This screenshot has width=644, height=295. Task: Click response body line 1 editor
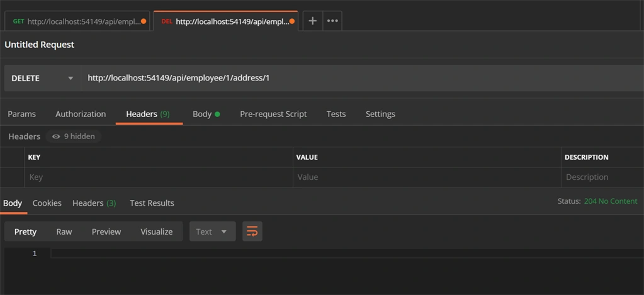pyautogui.click(x=347, y=253)
